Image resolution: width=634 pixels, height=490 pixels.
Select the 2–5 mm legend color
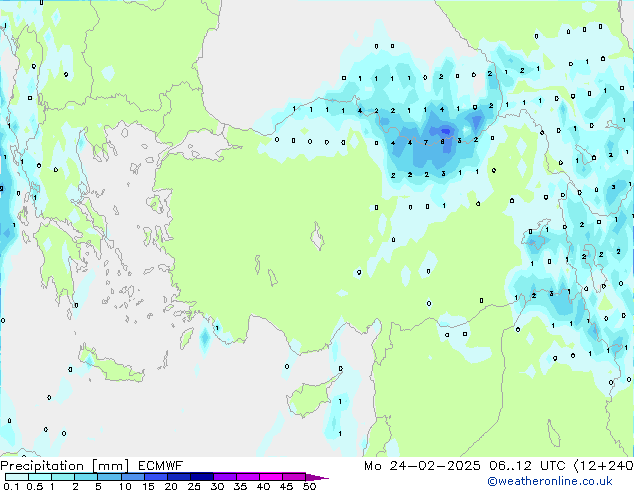click(86, 477)
